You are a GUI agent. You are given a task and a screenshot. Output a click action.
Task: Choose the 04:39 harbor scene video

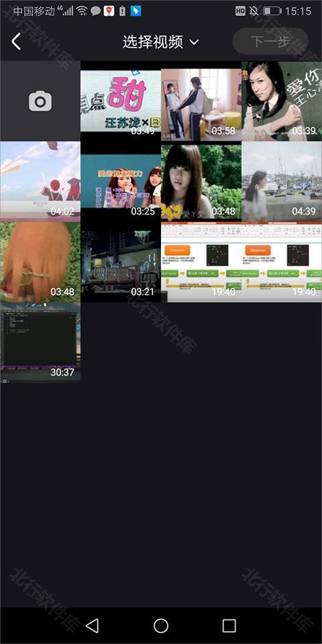[282, 182]
